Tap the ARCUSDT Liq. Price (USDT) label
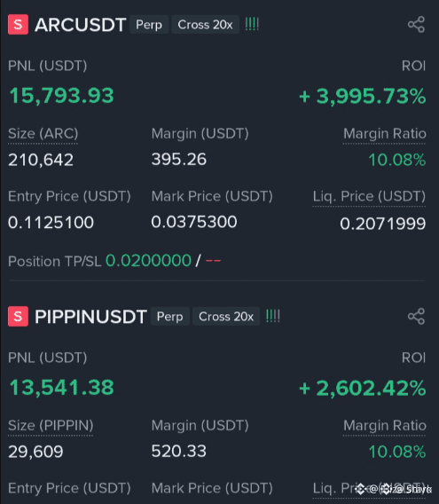 point(369,196)
